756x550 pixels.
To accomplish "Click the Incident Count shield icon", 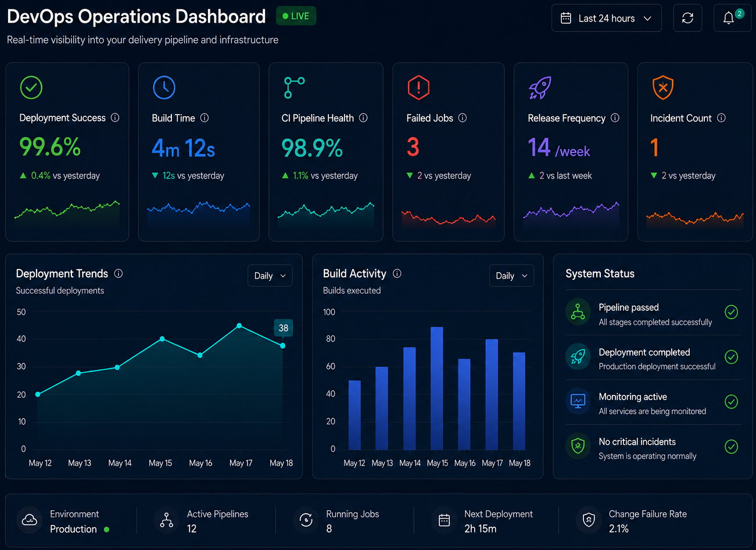I will pos(663,88).
